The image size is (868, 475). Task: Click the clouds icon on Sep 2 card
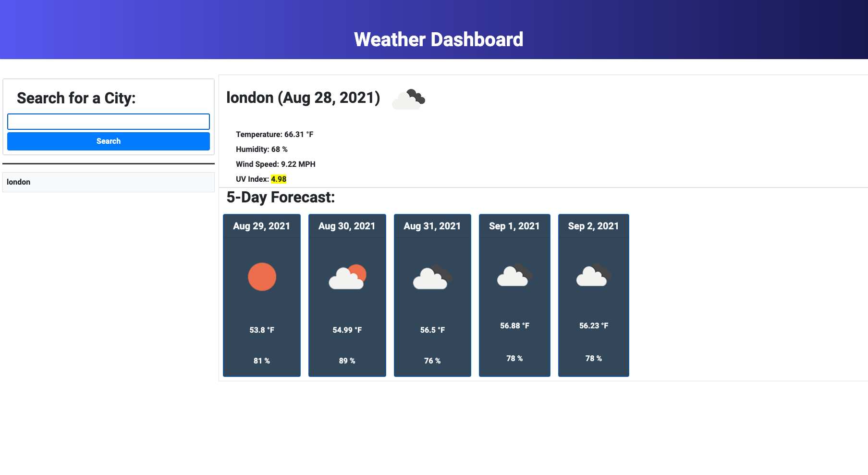pyautogui.click(x=593, y=275)
